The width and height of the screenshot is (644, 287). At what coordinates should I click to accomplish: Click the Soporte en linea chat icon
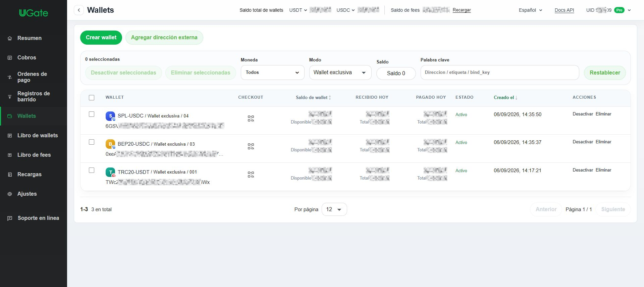(x=10, y=218)
